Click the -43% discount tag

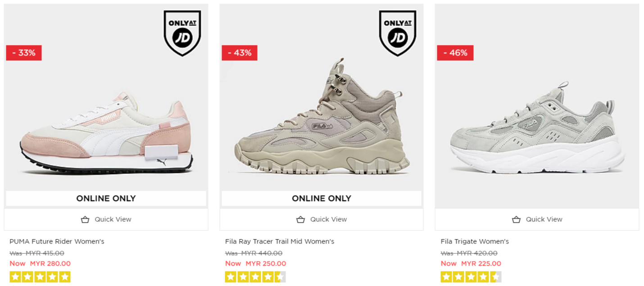(x=240, y=53)
